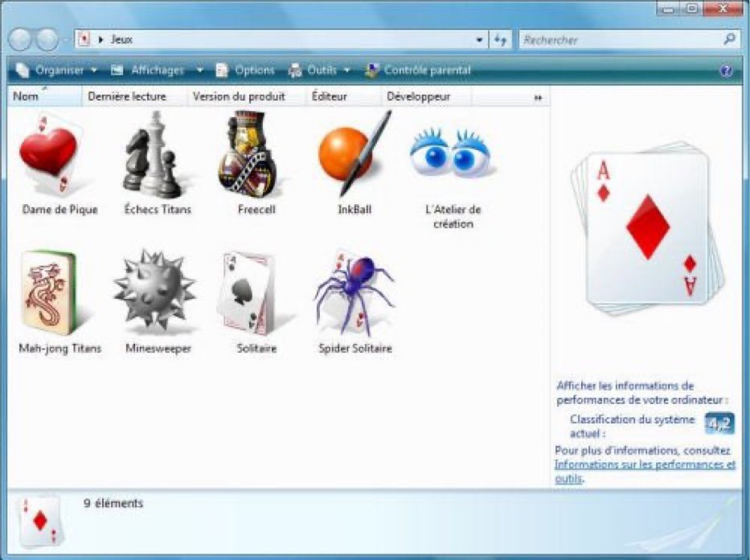
Task: Click the search magnifier icon
Action: pyautogui.click(x=729, y=39)
